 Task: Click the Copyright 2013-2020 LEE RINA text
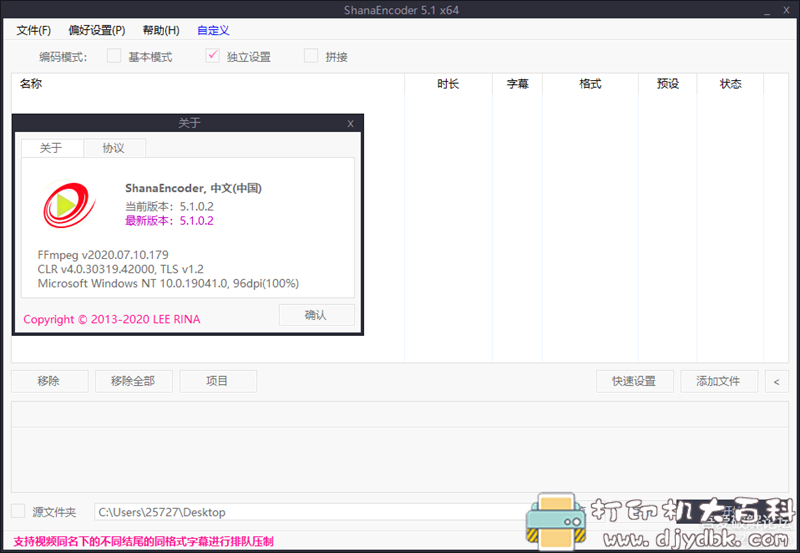pyautogui.click(x=112, y=319)
